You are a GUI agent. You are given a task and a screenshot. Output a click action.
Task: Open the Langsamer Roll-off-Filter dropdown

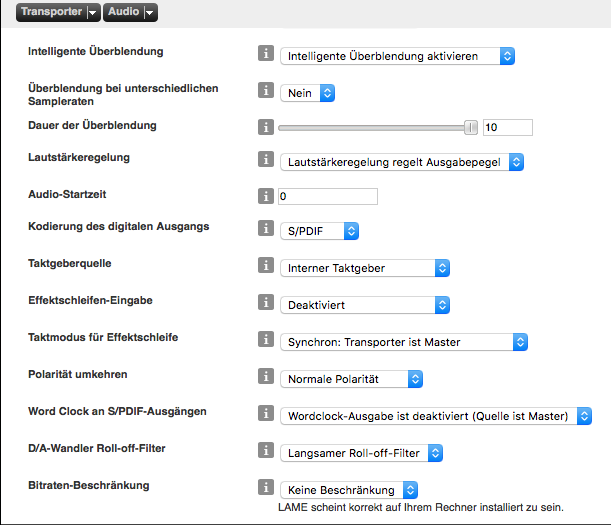point(361,453)
